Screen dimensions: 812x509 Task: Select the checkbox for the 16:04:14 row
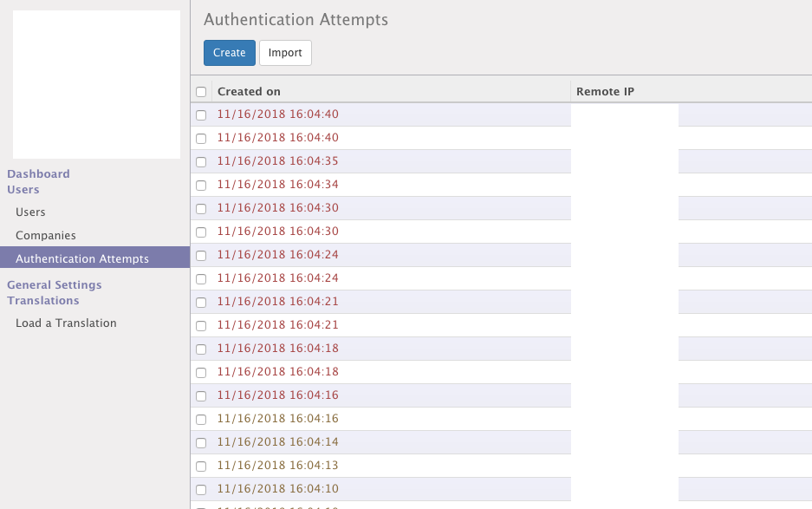click(201, 443)
